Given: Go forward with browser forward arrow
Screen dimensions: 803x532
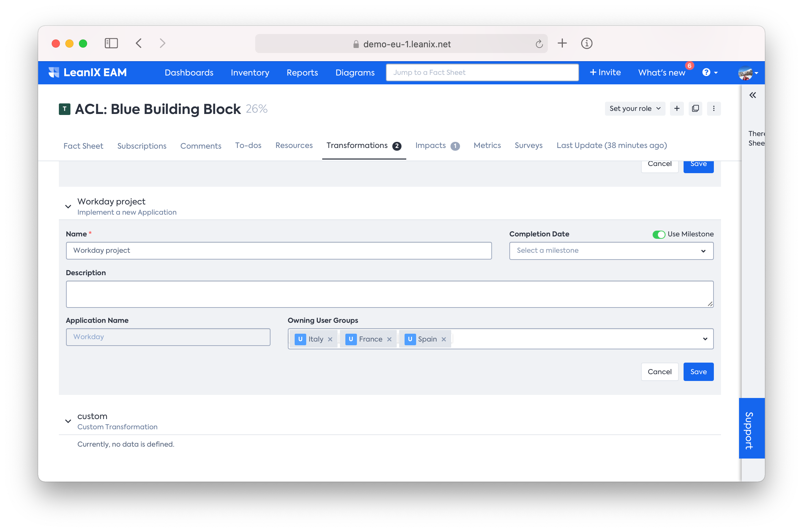Looking at the screenshot, I should pos(162,43).
